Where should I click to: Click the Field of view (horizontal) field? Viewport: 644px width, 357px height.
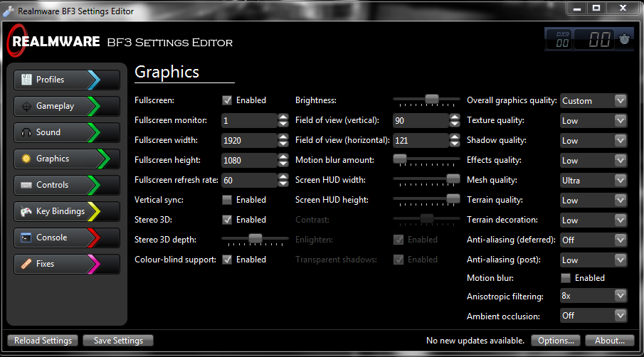click(421, 140)
